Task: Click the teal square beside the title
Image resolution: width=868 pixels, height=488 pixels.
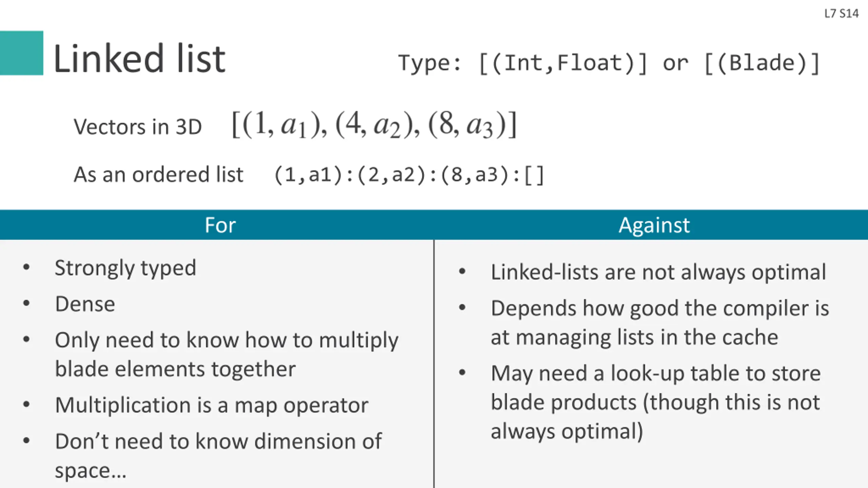Action: coord(21,53)
